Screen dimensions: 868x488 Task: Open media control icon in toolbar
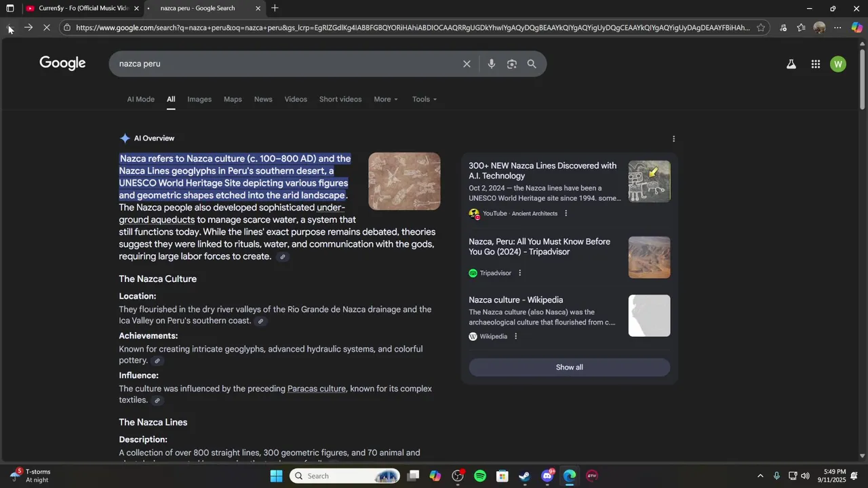tap(783, 28)
